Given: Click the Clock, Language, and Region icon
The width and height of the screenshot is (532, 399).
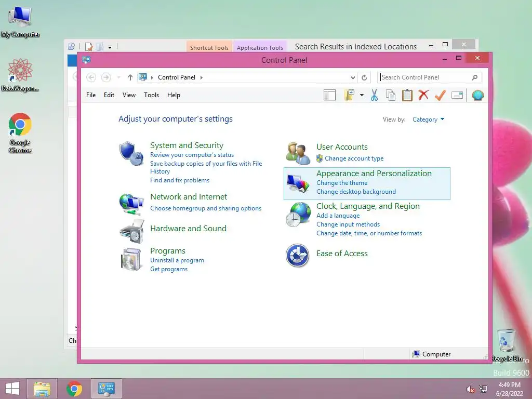Looking at the screenshot, I should point(298,215).
